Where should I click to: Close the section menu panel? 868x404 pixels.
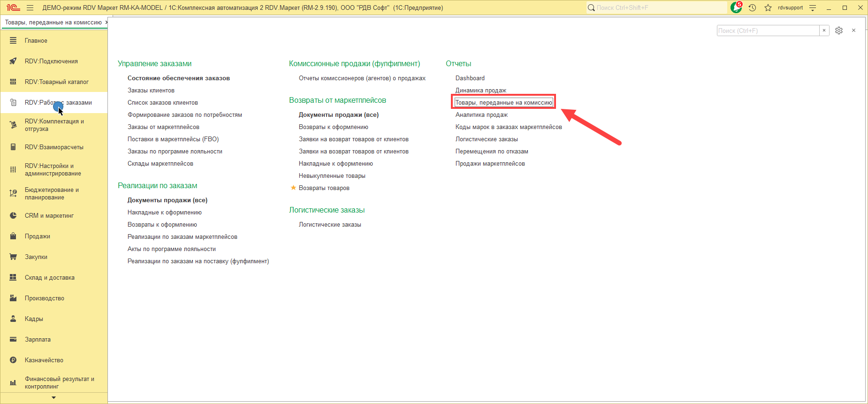click(853, 30)
